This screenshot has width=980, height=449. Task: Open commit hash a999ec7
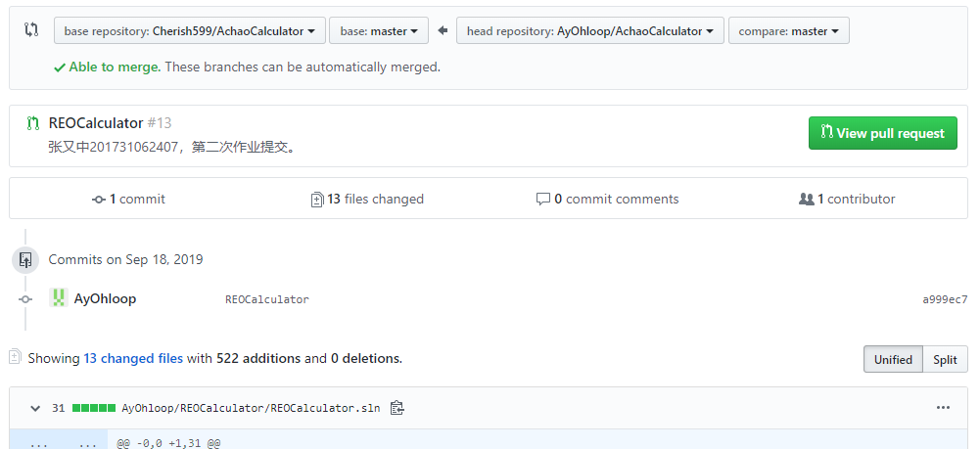pyautogui.click(x=945, y=299)
